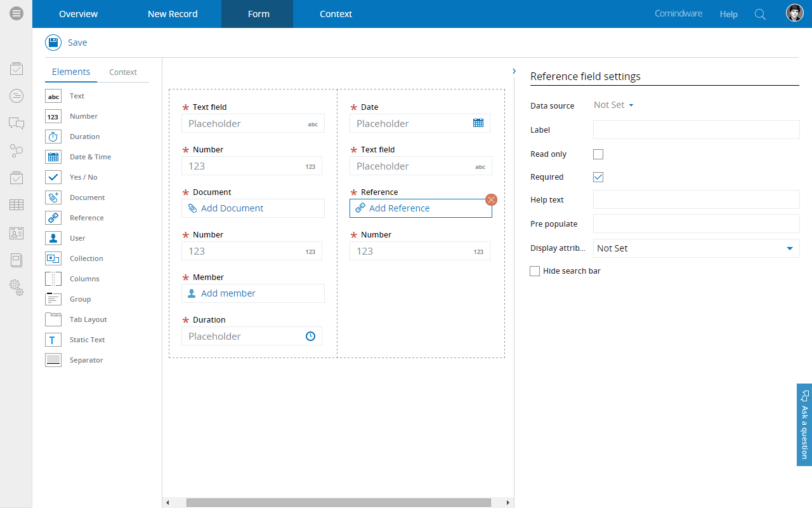Viewport: 812px width, 508px height.
Task: Uncheck the Required checkbox
Action: 598,177
